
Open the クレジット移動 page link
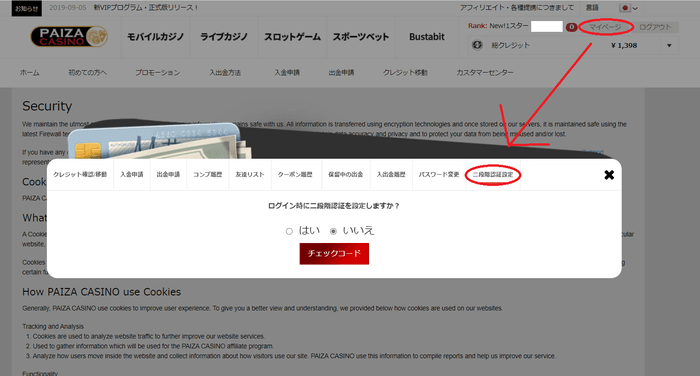tap(405, 72)
